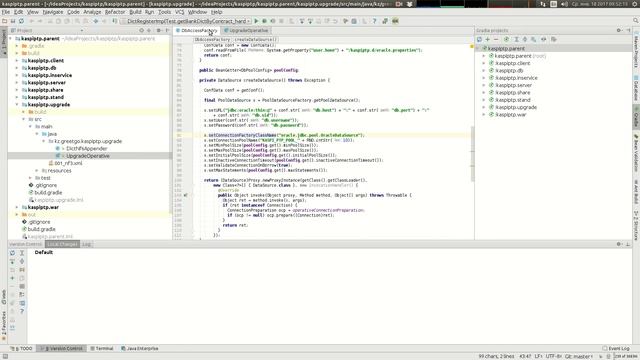Click the editor vertical scrollbar
Viewport: 640px width, 360px height.
(x=473, y=153)
